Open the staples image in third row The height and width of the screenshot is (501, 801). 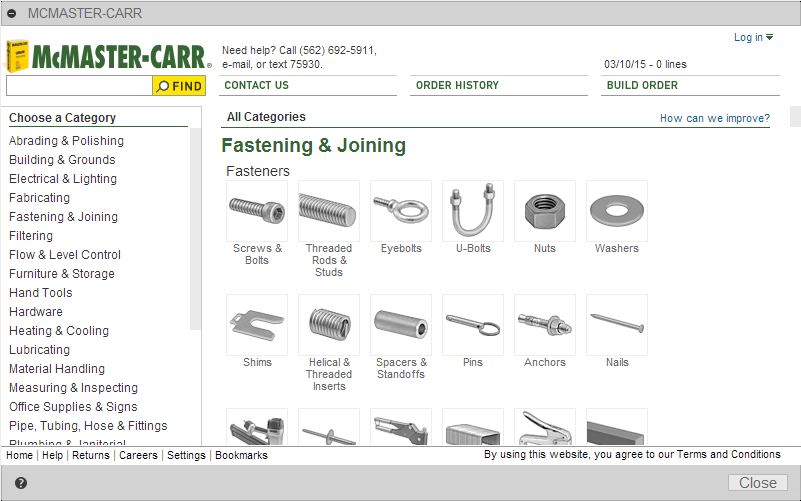[x=473, y=426]
